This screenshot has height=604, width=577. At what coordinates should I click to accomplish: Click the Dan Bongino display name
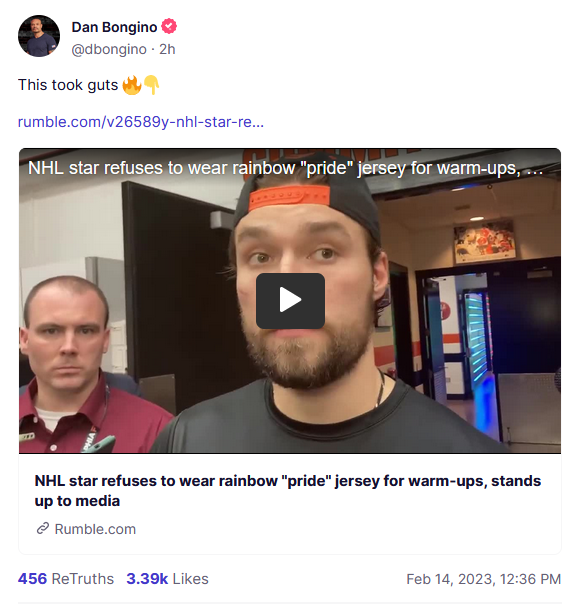click(114, 27)
